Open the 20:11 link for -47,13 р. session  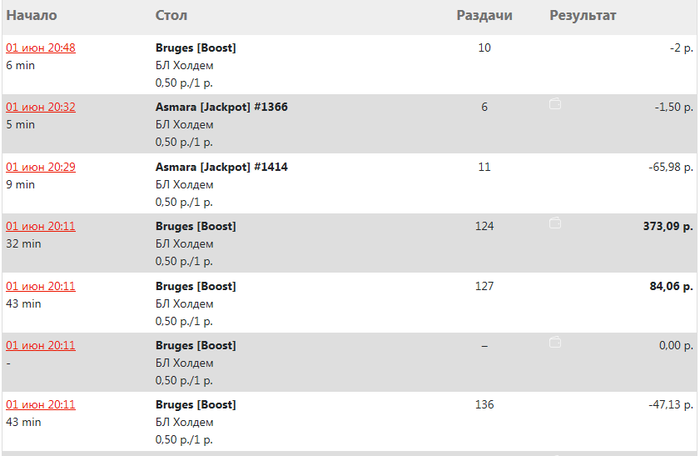(x=41, y=405)
